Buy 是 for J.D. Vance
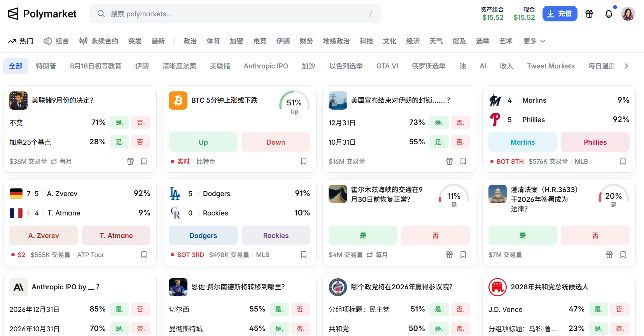Viewport: 644px width, 336px height. tap(598, 309)
